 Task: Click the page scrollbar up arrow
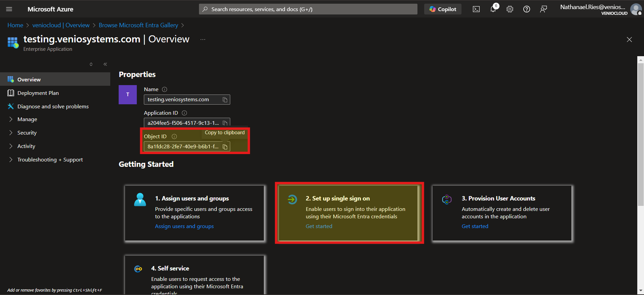click(x=641, y=60)
